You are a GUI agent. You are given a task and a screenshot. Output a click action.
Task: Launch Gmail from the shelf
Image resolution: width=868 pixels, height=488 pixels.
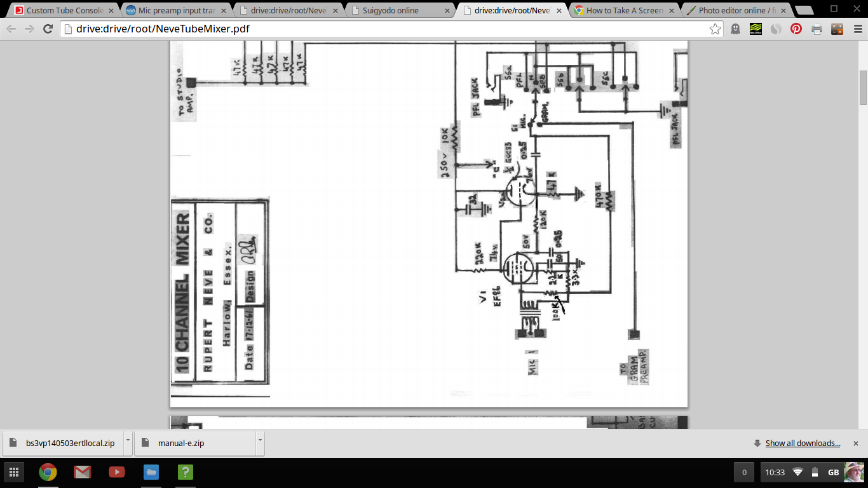82,472
